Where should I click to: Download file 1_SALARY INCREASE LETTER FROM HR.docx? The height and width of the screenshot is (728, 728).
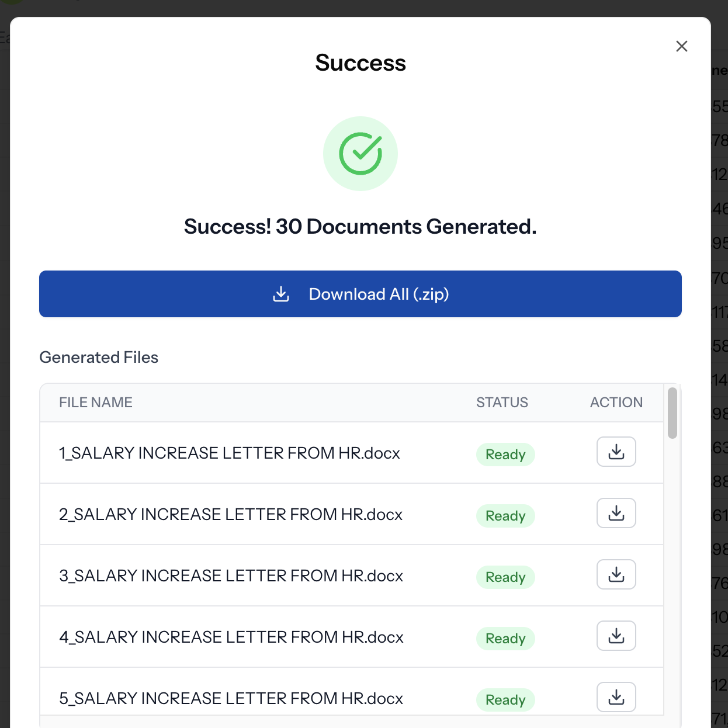tap(616, 452)
